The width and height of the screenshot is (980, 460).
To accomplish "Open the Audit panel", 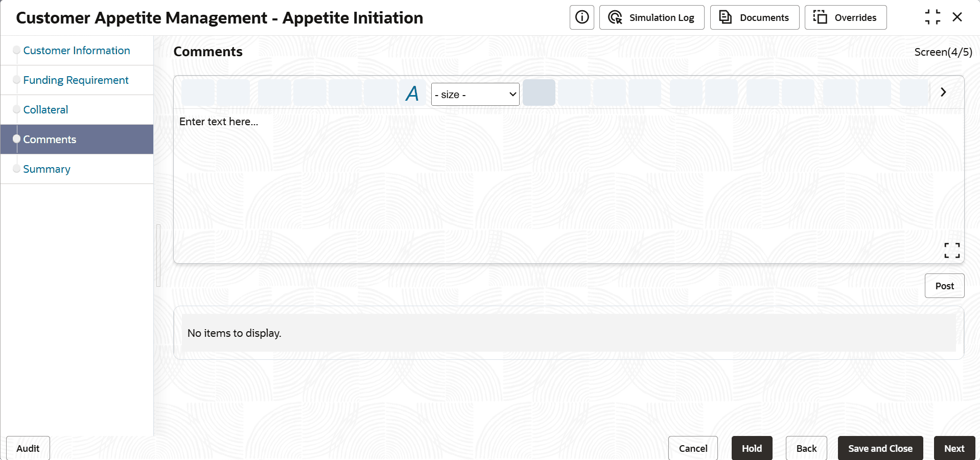I will (x=28, y=448).
